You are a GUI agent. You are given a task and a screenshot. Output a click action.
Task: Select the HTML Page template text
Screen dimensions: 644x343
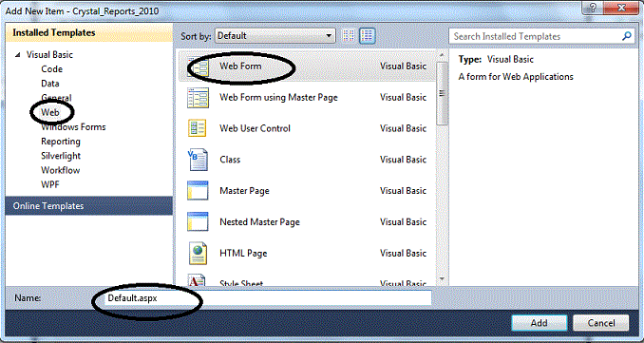pyautogui.click(x=243, y=253)
